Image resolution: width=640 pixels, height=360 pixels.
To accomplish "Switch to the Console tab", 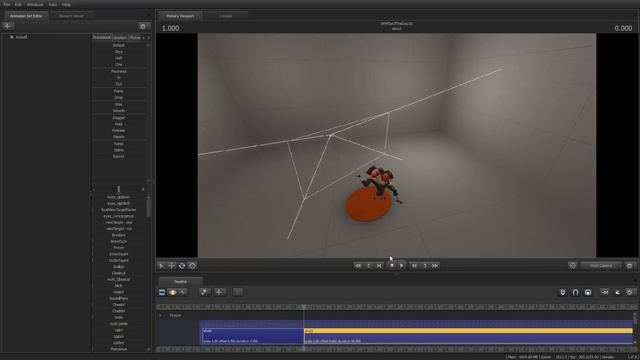I will click(226, 16).
